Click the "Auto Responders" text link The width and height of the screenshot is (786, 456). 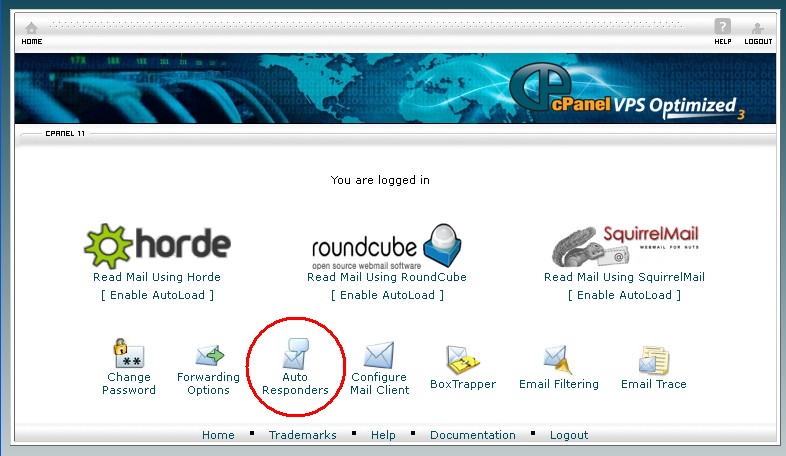(x=295, y=384)
